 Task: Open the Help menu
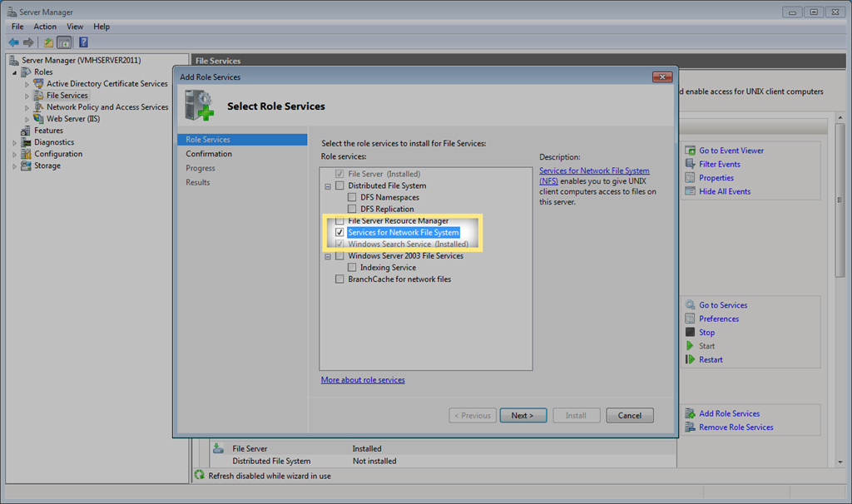[102, 27]
